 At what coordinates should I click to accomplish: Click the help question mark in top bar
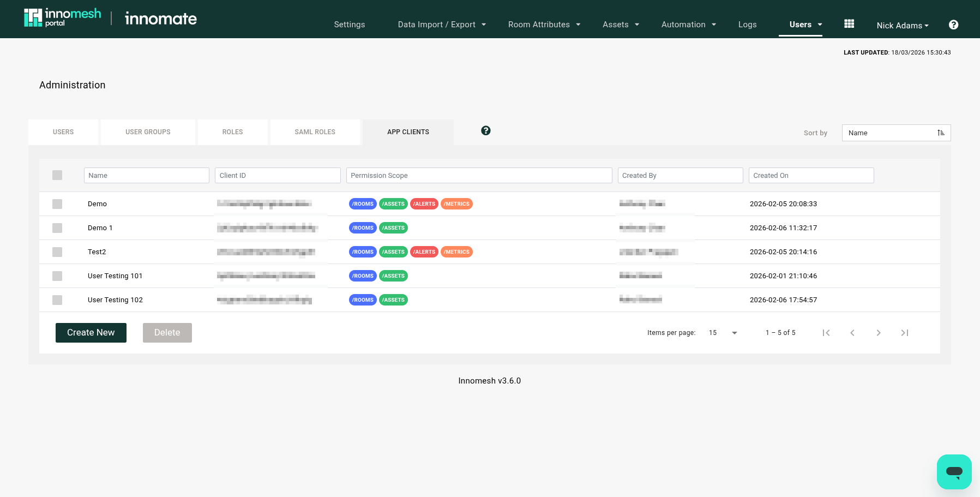coord(953,25)
